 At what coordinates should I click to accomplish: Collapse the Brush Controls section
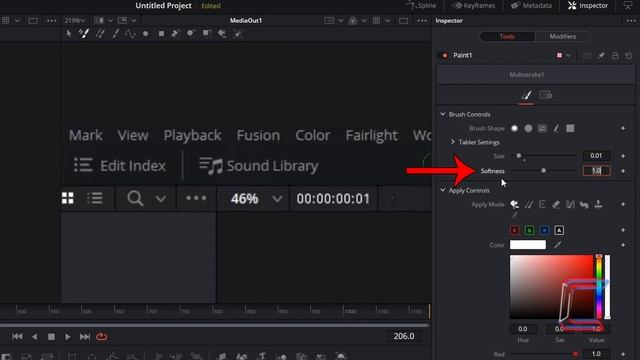point(443,114)
